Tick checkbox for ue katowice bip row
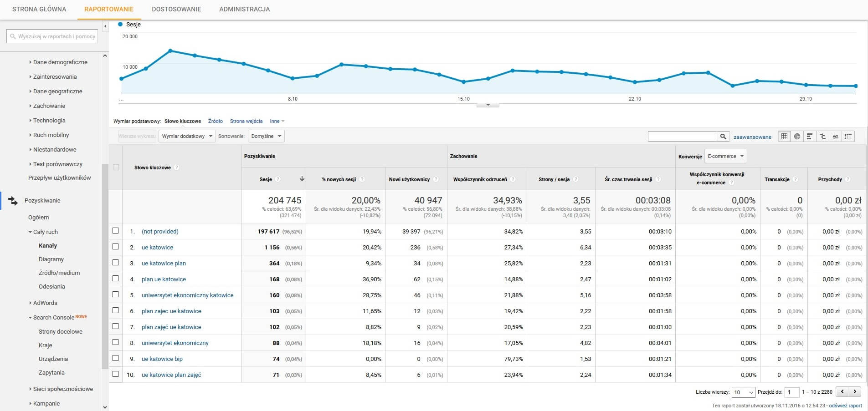Screen dimensions: 868x411 [116, 358]
